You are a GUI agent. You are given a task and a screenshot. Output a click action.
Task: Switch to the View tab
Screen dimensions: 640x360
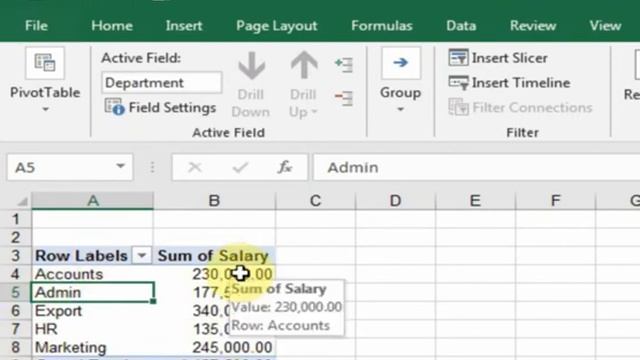pos(605,26)
